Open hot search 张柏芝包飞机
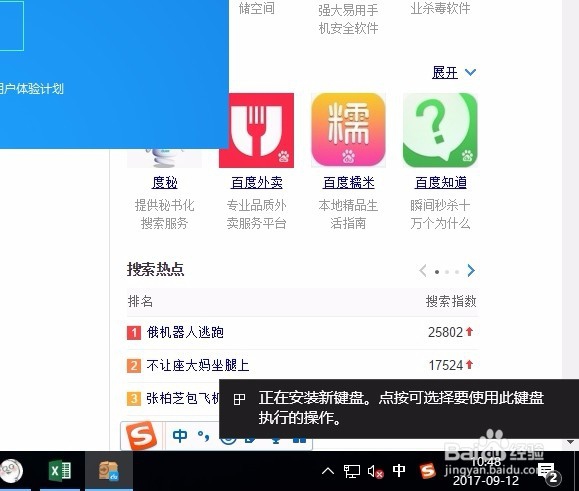This screenshot has width=579, height=491. click(183, 398)
